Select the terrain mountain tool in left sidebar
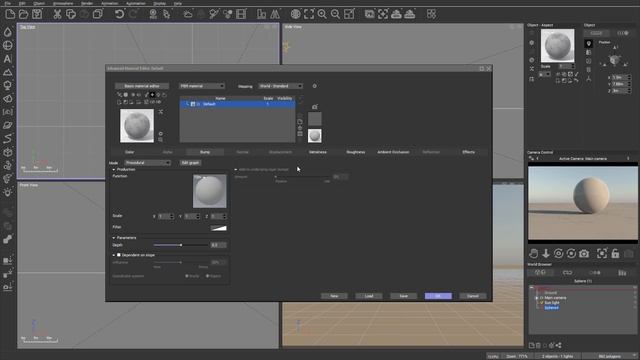 click(x=8, y=72)
